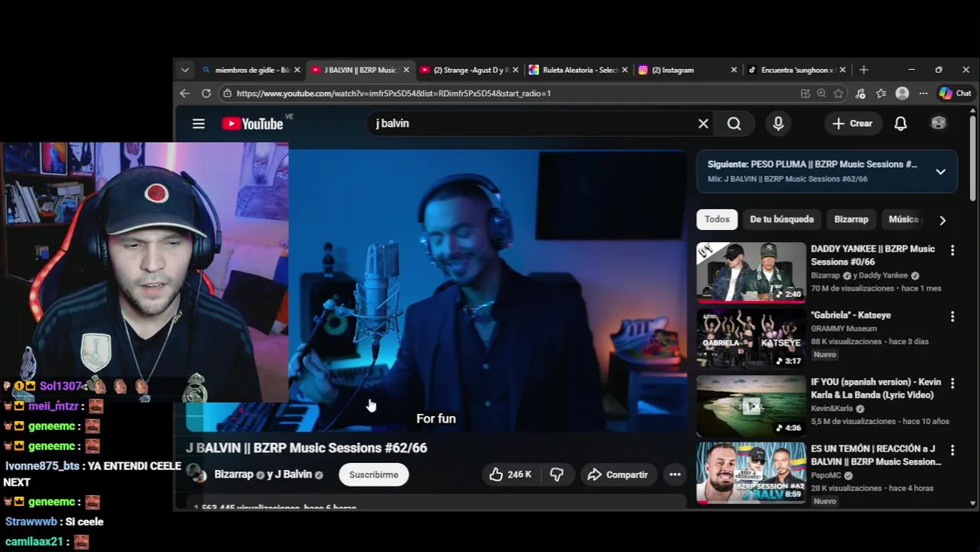The height and width of the screenshot is (552, 980).
Task: Open the YouTube notifications bell
Action: click(x=900, y=123)
